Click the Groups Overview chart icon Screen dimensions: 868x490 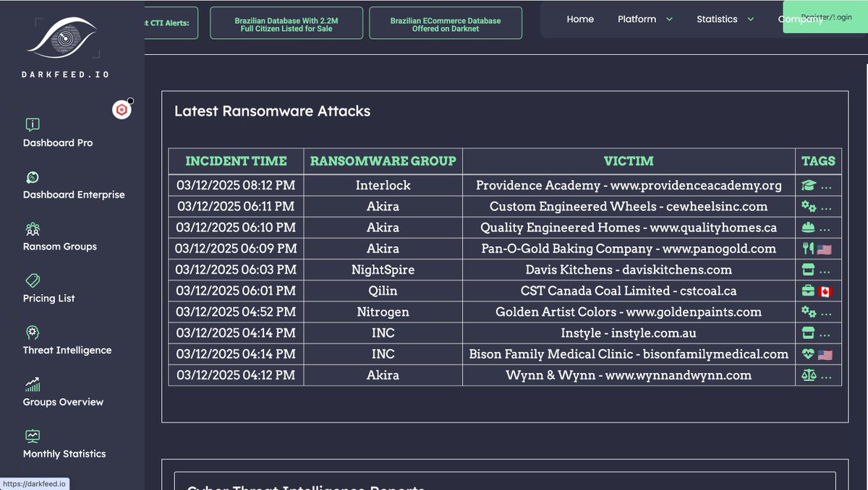33,384
